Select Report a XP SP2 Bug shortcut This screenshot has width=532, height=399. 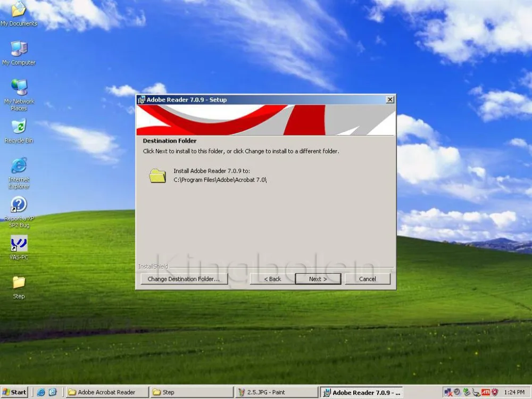point(19,212)
